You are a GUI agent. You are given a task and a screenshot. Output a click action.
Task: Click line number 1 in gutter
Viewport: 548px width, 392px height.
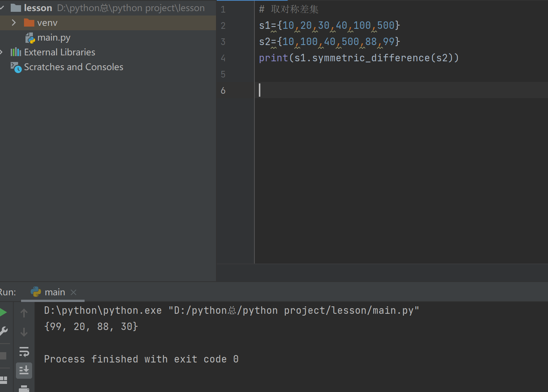[x=223, y=10]
